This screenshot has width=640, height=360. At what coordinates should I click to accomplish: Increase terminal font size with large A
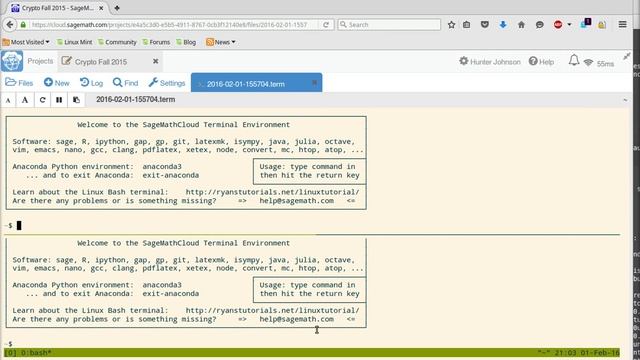(x=25, y=100)
